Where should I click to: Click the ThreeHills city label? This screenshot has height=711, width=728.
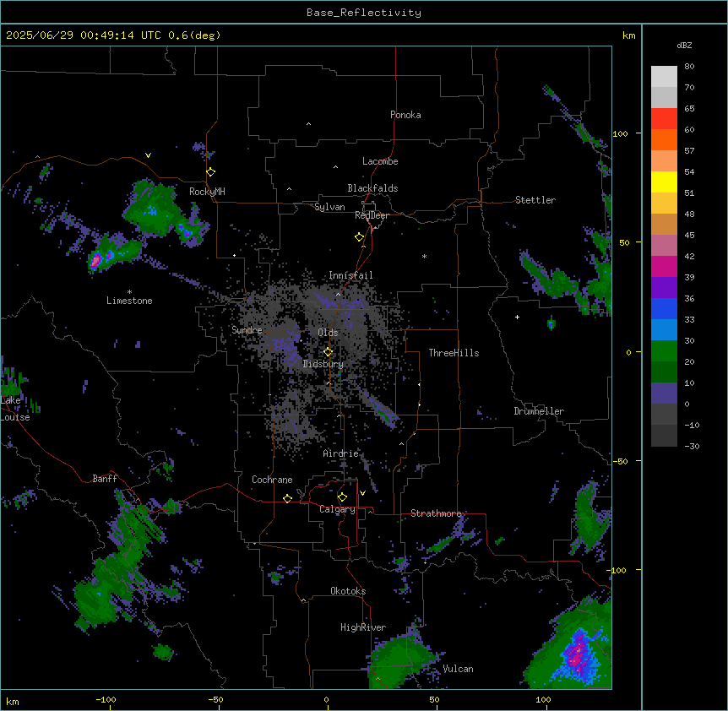[x=454, y=353]
